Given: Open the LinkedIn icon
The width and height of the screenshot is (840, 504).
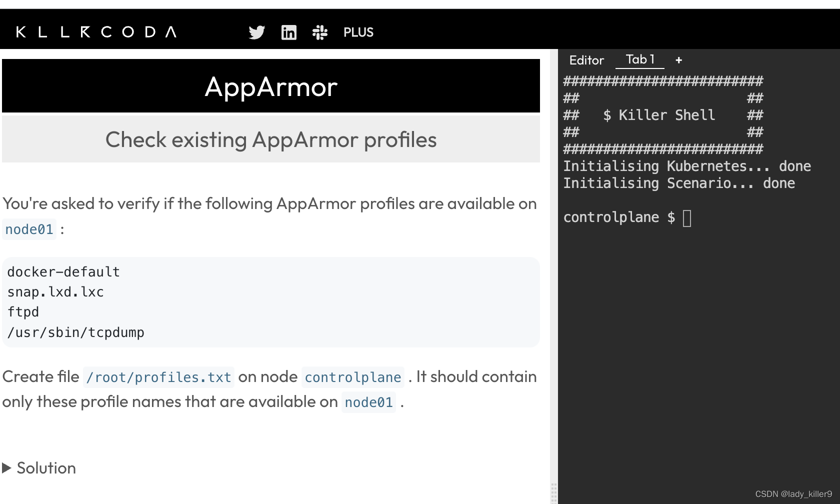Looking at the screenshot, I should click(x=289, y=32).
